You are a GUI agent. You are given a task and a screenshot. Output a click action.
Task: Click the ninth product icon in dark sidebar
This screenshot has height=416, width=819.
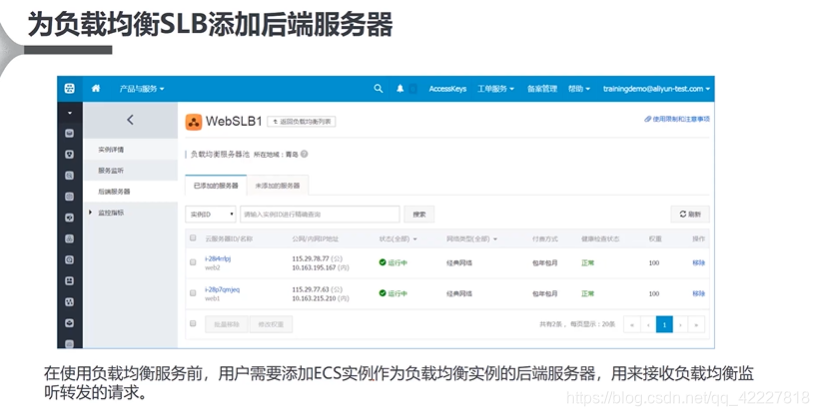[x=69, y=302]
